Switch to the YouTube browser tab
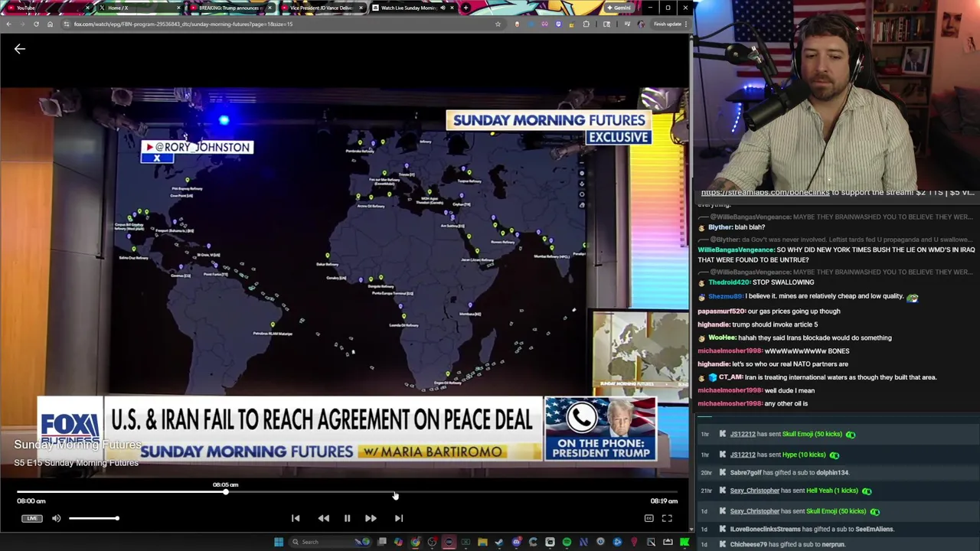The width and height of the screenshot is (980, 551). click(x=46, y=8)
